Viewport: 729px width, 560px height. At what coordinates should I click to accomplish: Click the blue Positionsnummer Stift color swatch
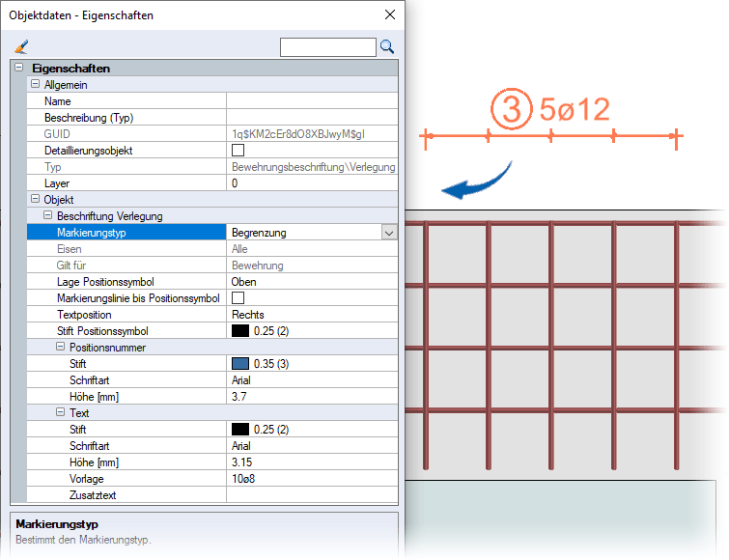coord(240,364)
